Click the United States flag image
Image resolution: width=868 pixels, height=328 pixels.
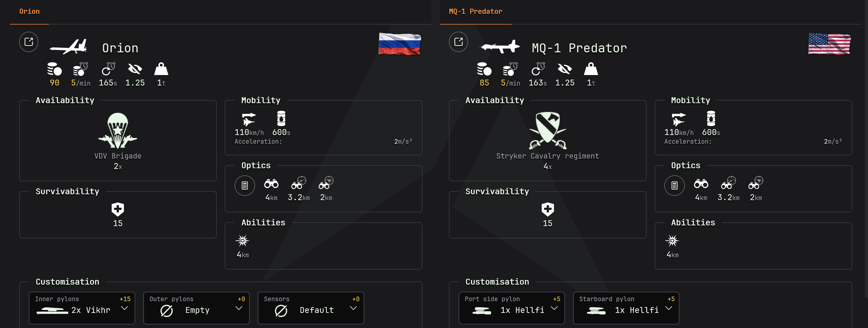[829, 44]
